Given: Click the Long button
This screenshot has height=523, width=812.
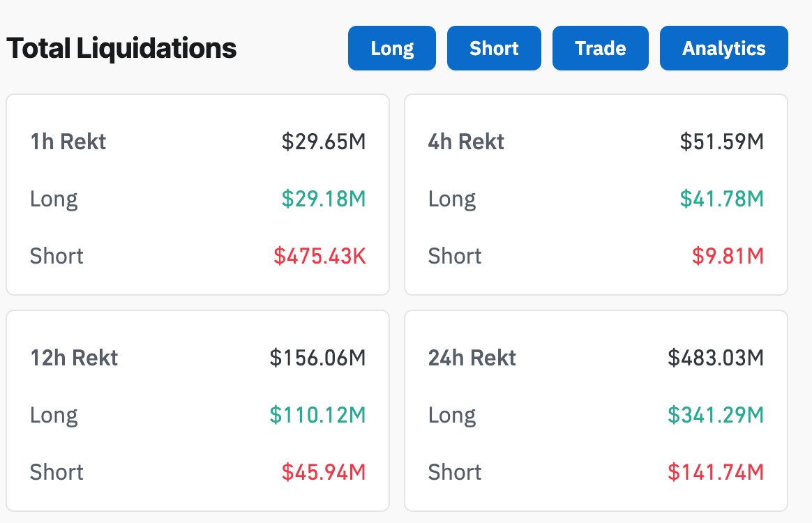Looking at the screenshot, I should tap(392, 48).
